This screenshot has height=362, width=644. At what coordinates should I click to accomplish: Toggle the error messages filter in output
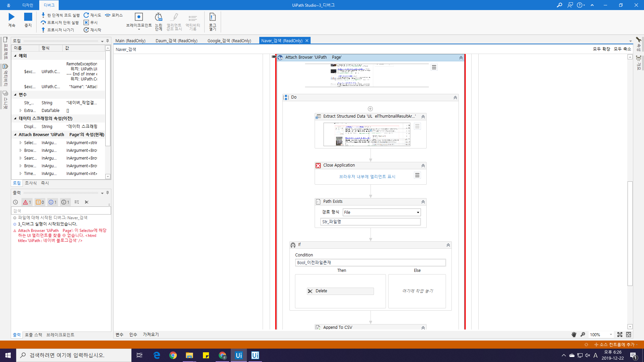27,202
